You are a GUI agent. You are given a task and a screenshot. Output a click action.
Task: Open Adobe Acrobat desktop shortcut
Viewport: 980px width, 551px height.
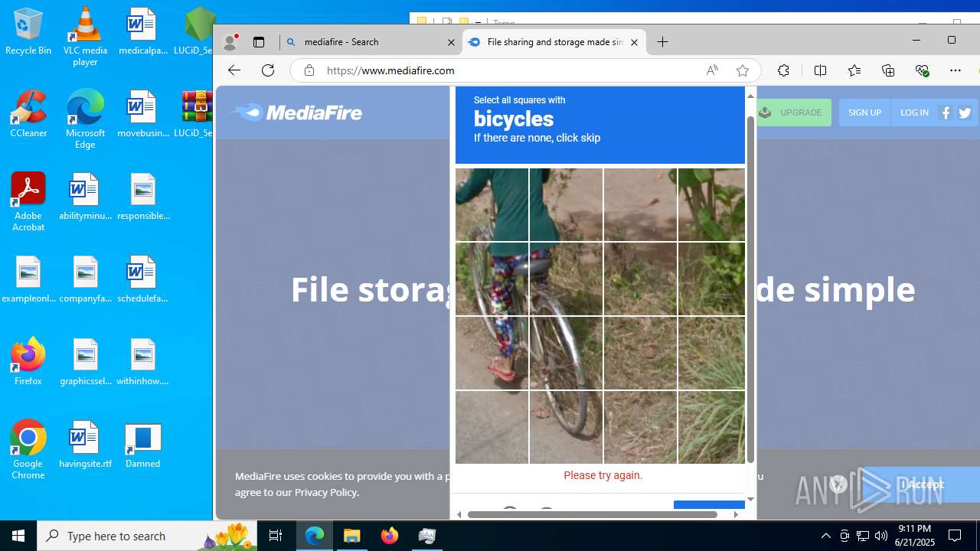[28, 202]
